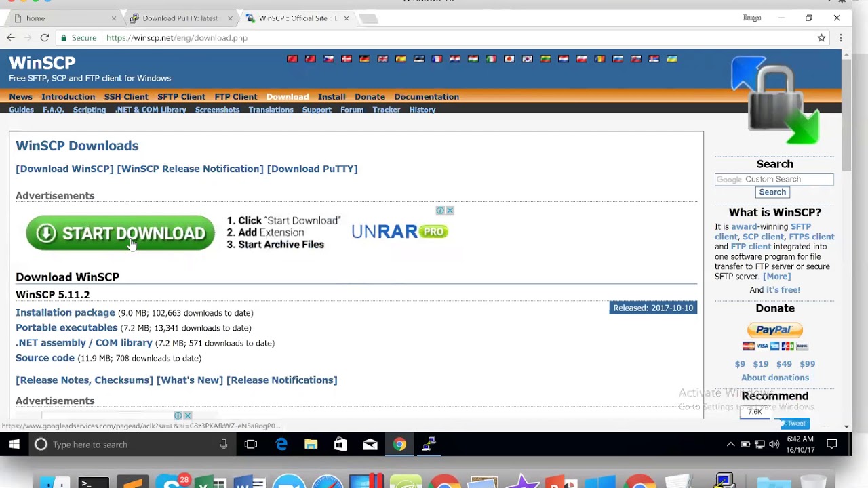
Task: Click the green START DOWNLOAD ad button
Action: [120, 233]
